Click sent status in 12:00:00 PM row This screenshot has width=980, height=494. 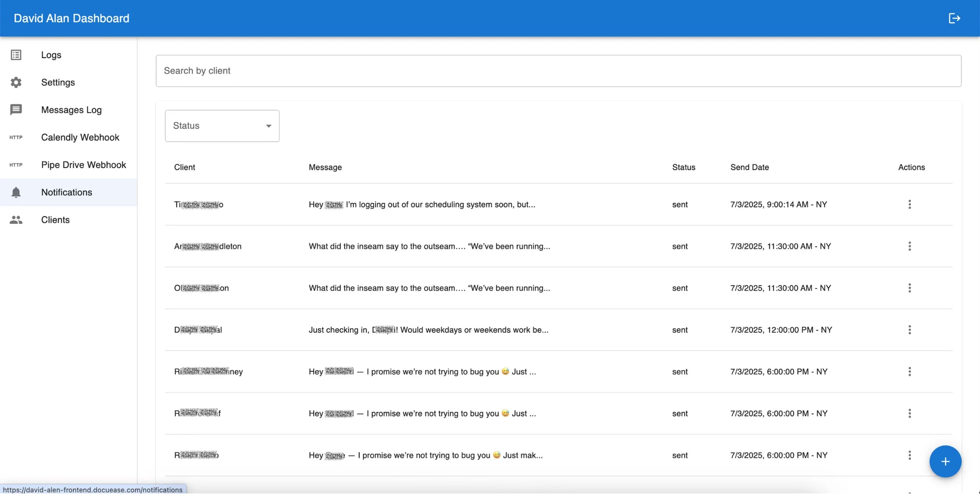pyautogui.click(x=680, y=330)
